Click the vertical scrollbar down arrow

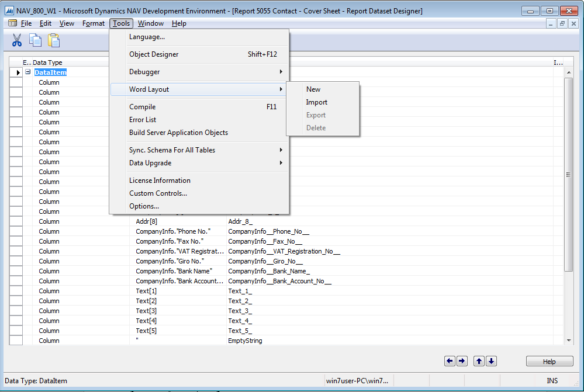[x=568, y=340]
